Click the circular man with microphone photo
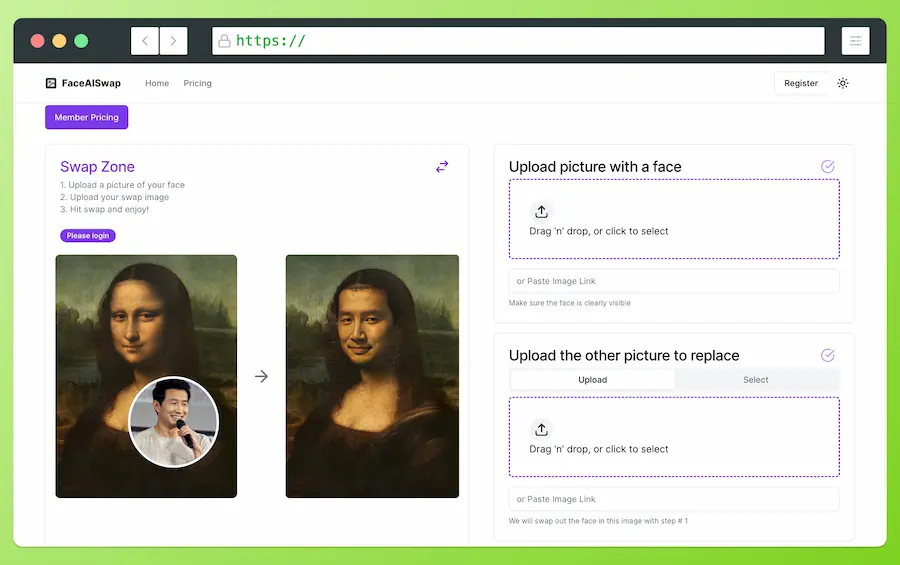This screenshot has height=565, width=900. pyautogui.click(x=173, y=421)
